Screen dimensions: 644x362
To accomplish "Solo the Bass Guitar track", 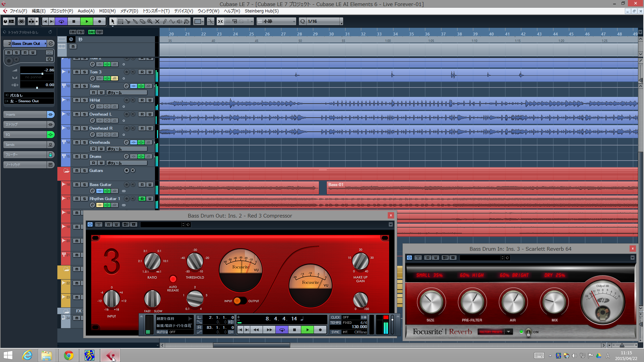I will coord(85,185).
